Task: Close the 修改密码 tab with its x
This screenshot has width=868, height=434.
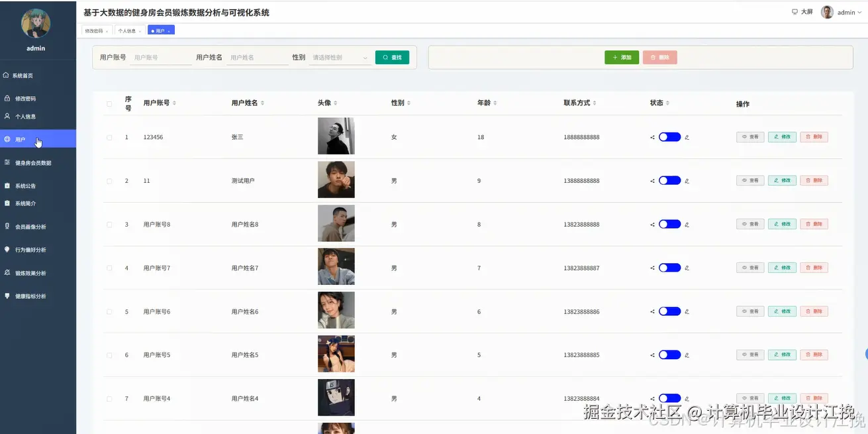Action: point(107,31)
